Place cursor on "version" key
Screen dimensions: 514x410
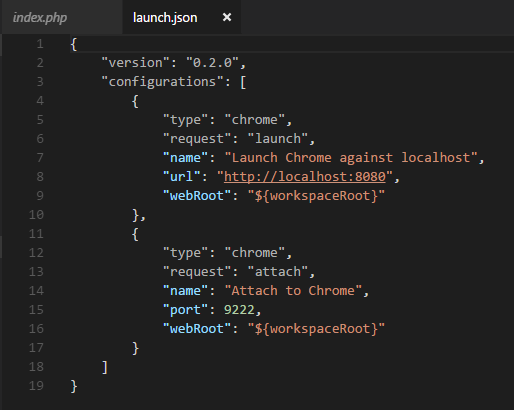tap(136, 63)
